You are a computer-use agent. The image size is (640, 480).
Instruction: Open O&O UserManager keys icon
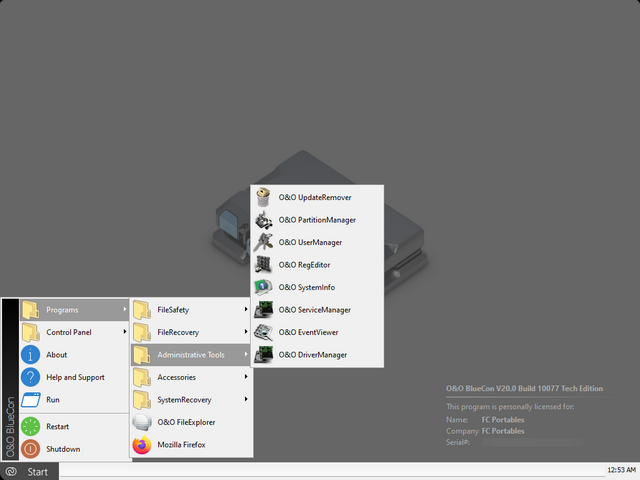[264, 242]
